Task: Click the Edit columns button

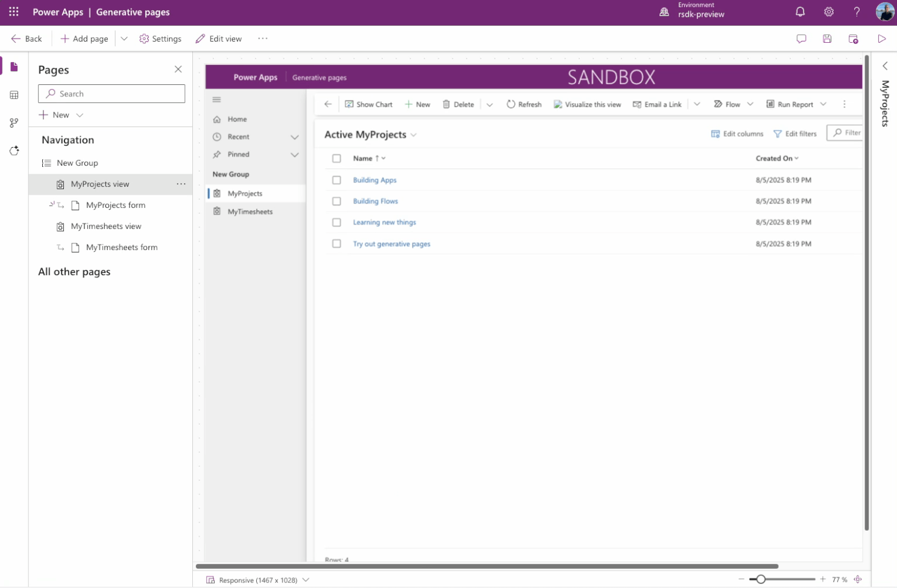Action: tap(737, 134)
